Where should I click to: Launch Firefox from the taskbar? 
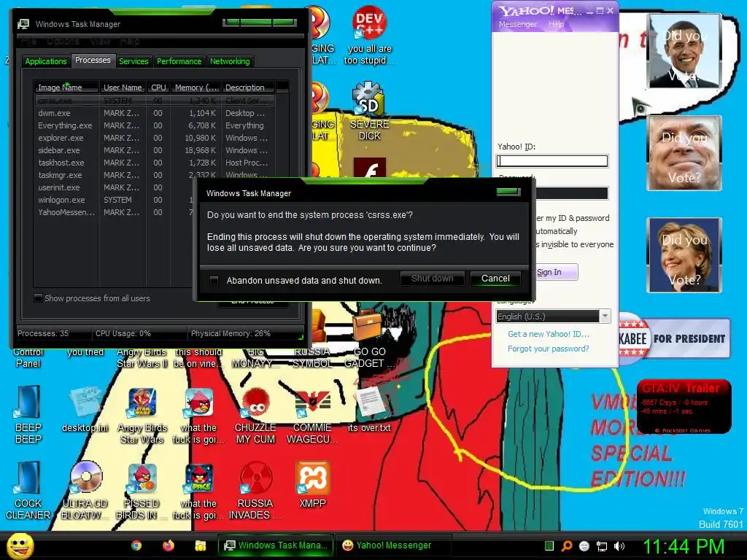pyautogui.click(x=169, y=545)
